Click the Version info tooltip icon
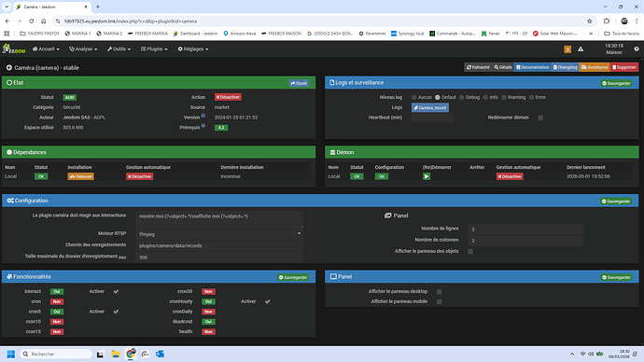The height and width of the screenshot is (362, 644). [x=203, y=116]
